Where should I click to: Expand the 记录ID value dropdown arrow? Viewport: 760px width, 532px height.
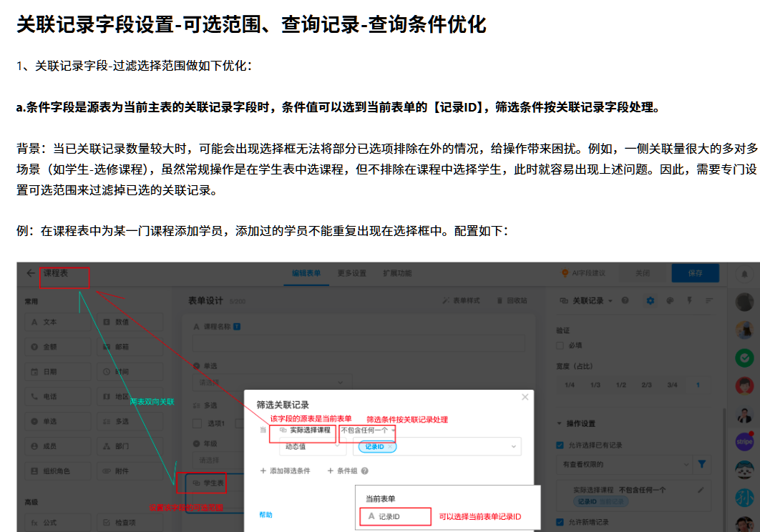point(514,447)
